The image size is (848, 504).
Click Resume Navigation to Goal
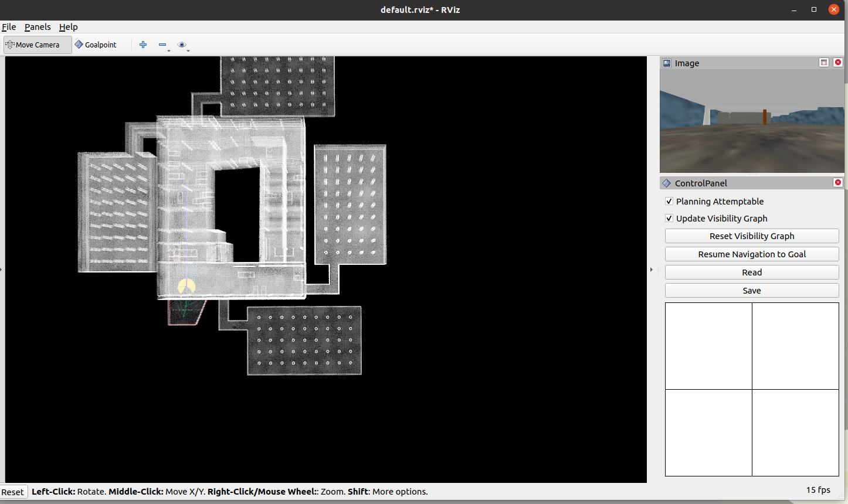point(752,254)
